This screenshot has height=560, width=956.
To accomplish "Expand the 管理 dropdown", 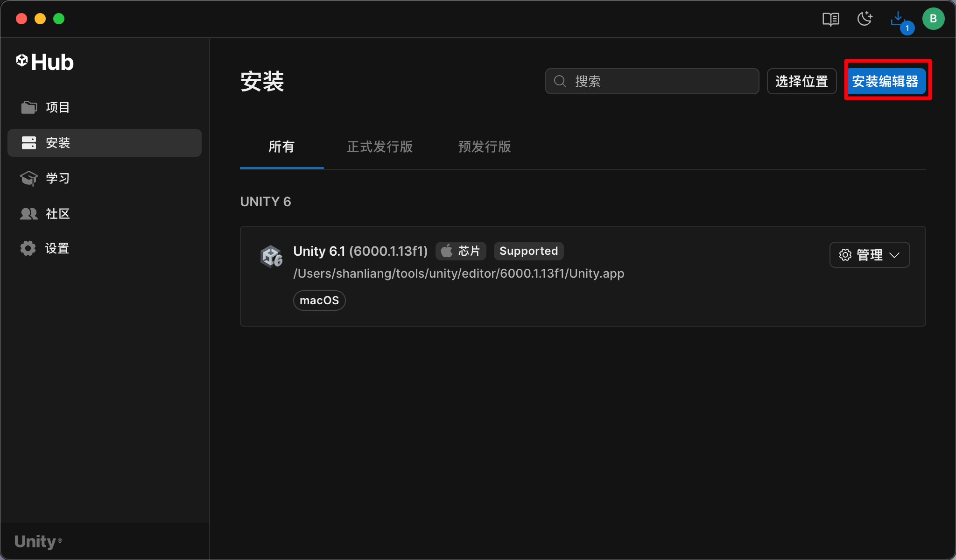I will (870, 255).
